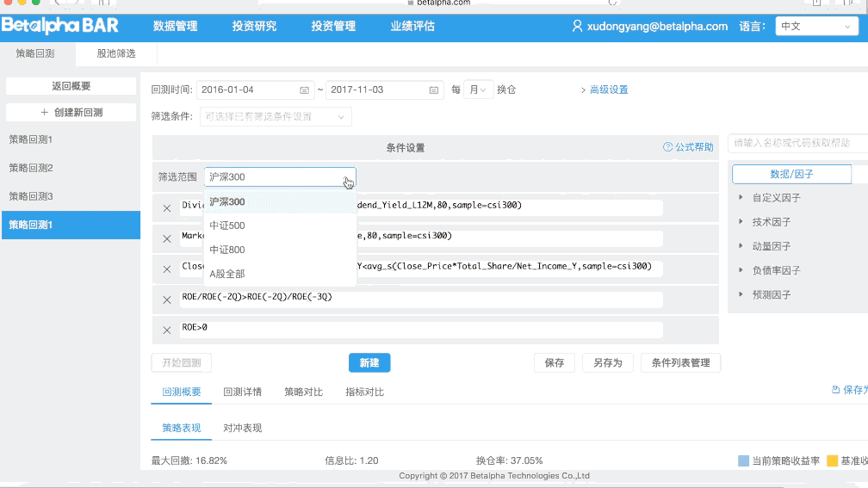Expand the 负债率因子 tree node
Viewport: 868px width, 488px height.
(741, 270)
